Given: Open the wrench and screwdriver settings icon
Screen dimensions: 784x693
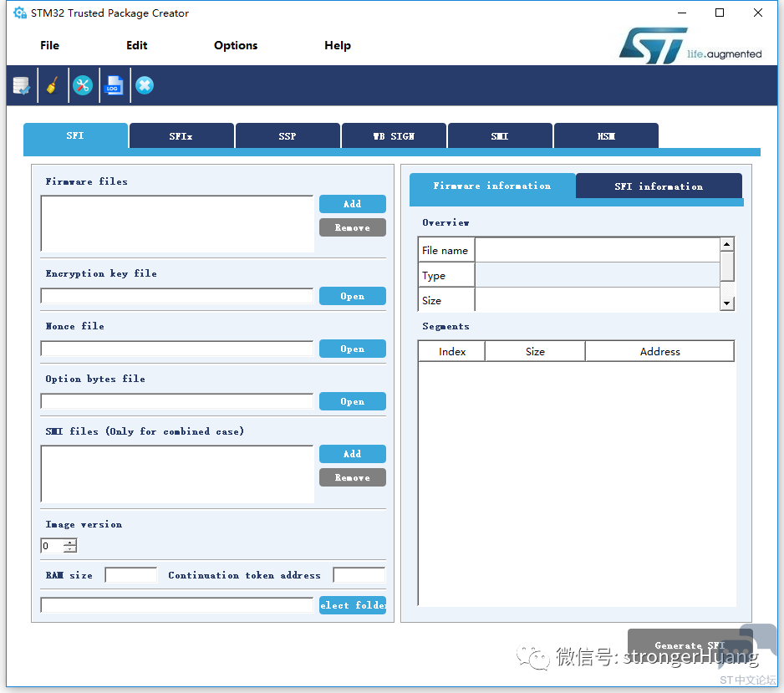Looking at the screenshot, I should tap(82, 85).
